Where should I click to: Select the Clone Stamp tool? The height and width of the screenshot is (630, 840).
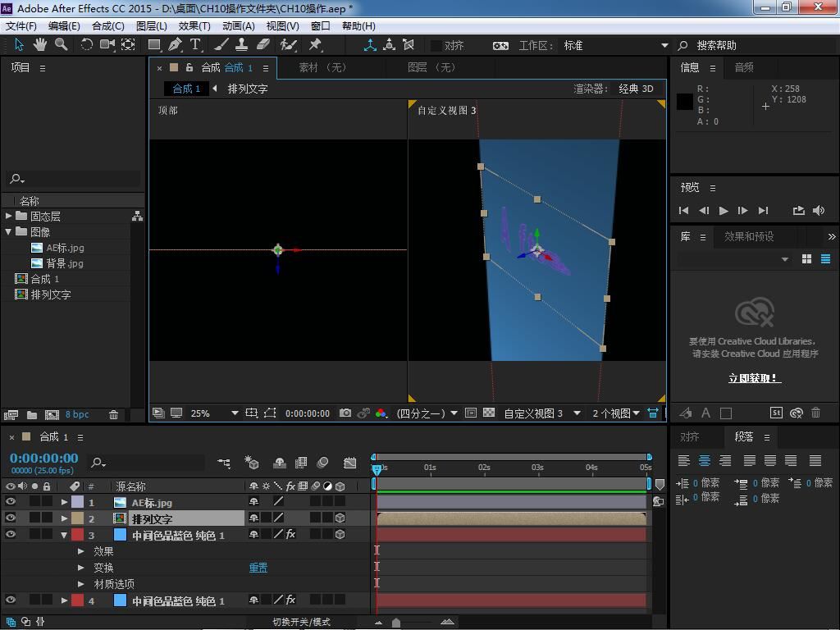click(x=242, y=45)
